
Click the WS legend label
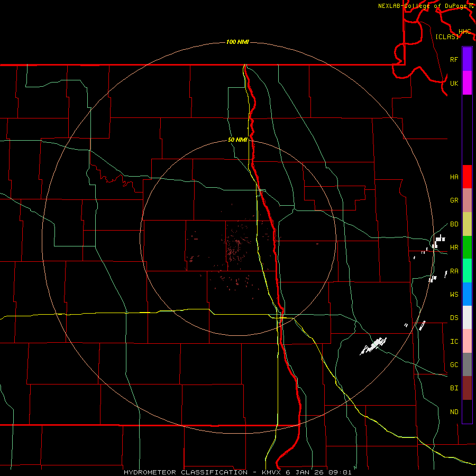pyautogui.click(x=454, y=295)
